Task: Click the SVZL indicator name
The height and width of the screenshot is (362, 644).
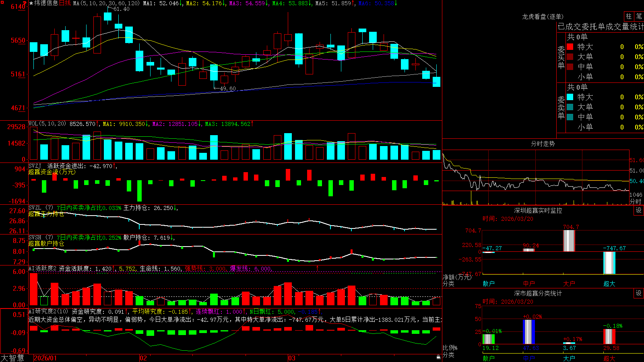Action: [35, 208]
